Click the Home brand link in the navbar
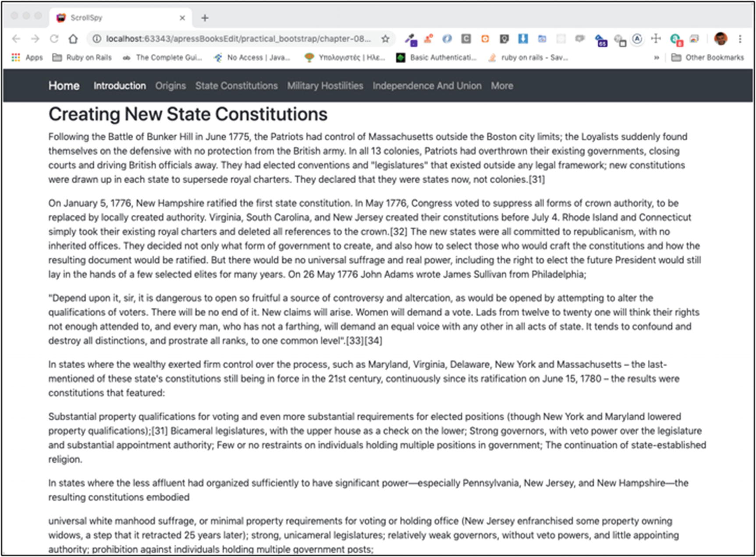The height and width of the screenshot is (557, 756). (64, 86)
